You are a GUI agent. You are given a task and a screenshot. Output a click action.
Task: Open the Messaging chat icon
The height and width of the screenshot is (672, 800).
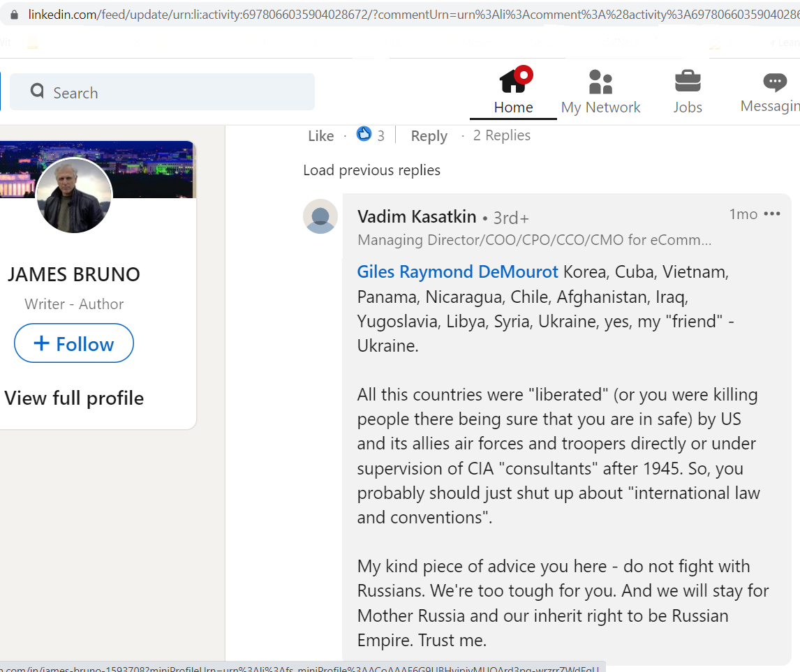775,82
